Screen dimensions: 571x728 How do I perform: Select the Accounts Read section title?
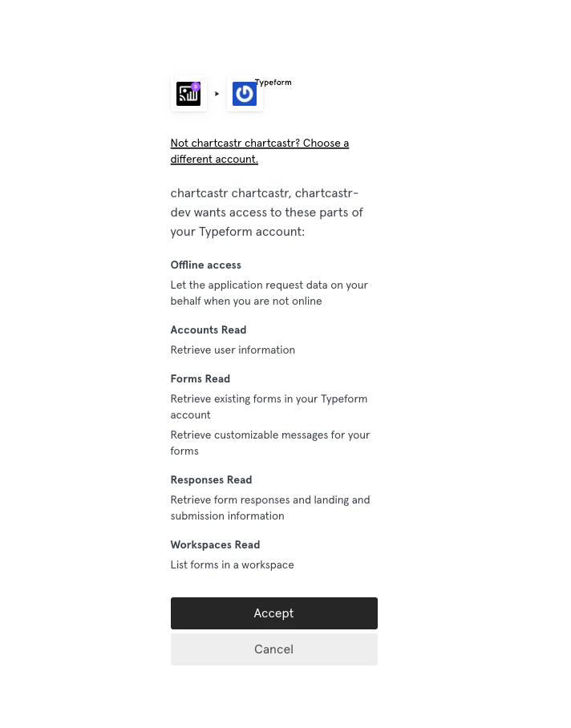pos(208,330)
